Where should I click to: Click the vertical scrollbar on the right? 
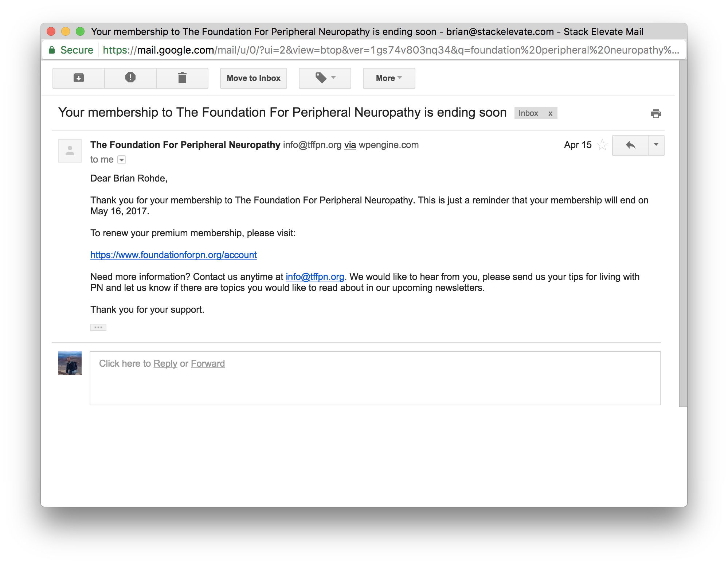tap(683, 233)
